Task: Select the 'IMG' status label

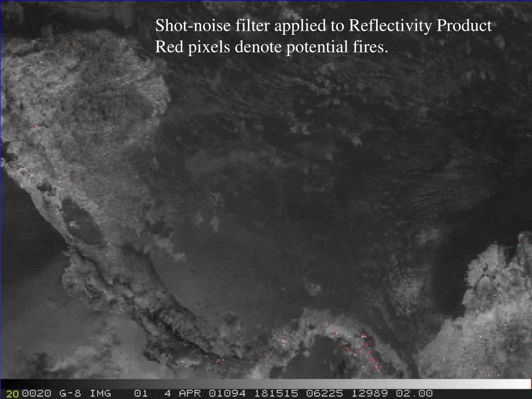Action: pyautogui.click(x=100, y=393)
